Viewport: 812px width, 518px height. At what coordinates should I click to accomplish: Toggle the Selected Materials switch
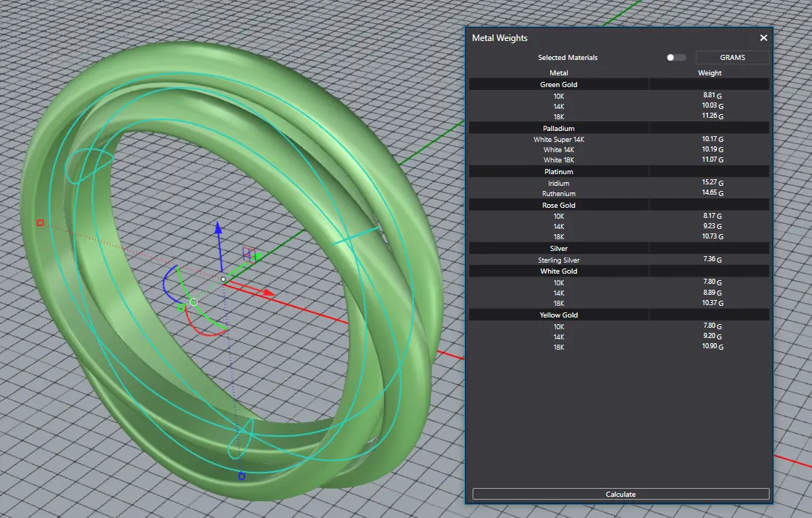pos(676,58)
